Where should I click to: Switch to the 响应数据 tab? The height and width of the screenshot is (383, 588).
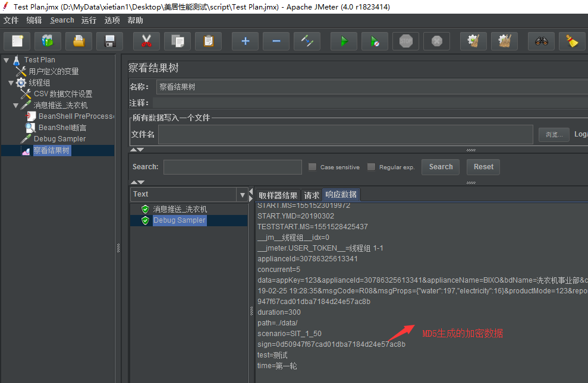click(341, 195)
